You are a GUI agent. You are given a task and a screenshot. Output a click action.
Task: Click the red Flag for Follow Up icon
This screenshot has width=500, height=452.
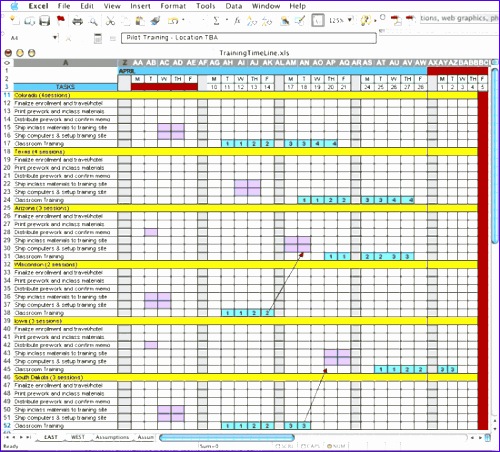(61, 21)
